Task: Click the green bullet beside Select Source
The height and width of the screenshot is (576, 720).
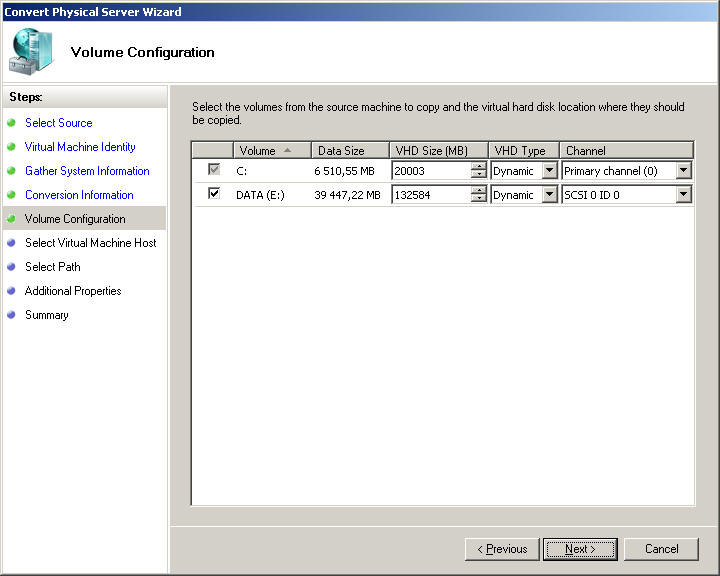Action: coord(11,123)
